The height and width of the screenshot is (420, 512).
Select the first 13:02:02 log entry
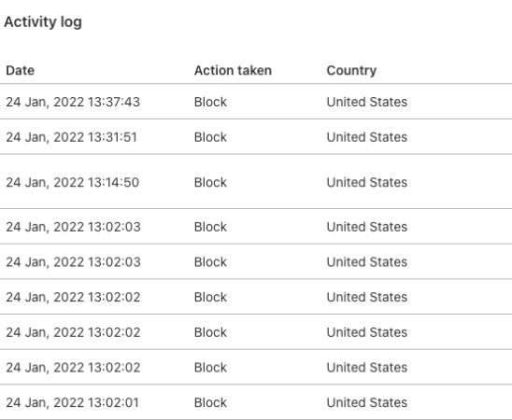tap(256, 297)
